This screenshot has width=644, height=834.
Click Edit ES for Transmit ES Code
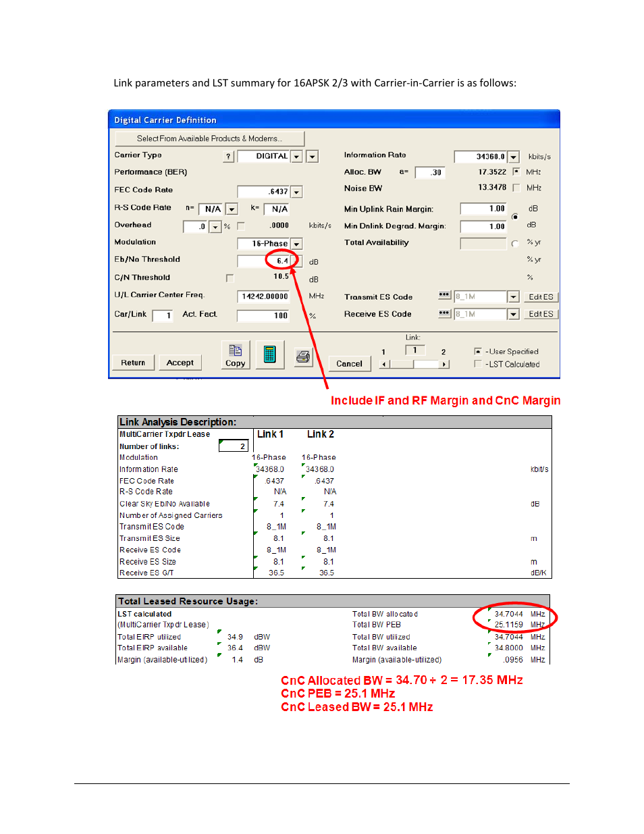coord(541,297)
